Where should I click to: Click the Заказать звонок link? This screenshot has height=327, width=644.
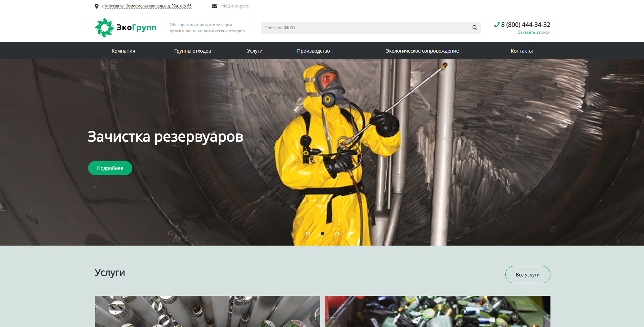pos(534,33)
